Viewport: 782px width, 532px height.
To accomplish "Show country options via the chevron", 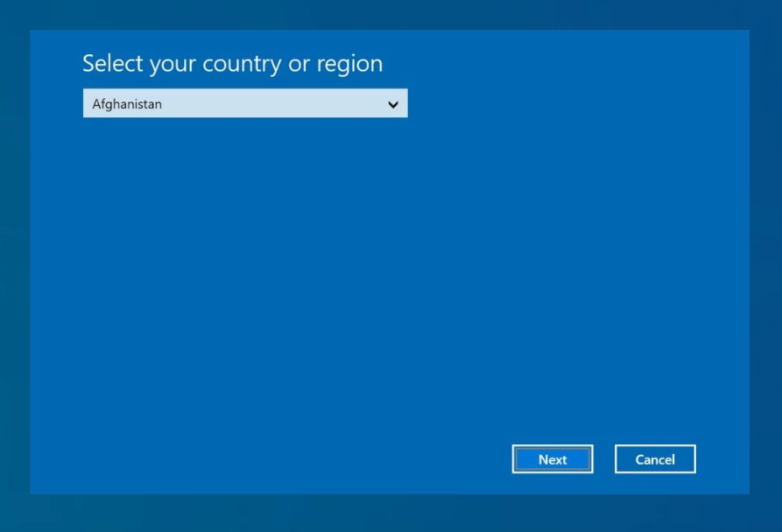I will [x=392, y=105].
